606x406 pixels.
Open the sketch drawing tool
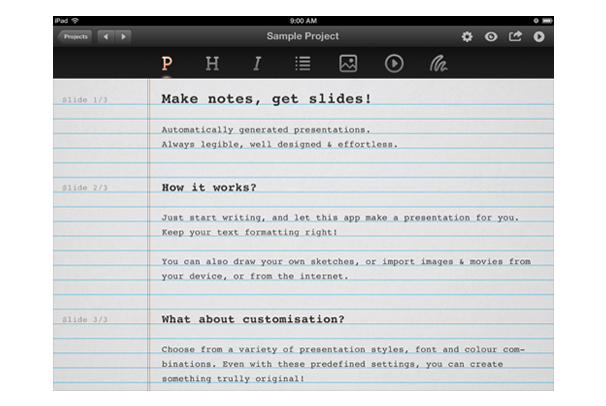(x=440, y=63)
